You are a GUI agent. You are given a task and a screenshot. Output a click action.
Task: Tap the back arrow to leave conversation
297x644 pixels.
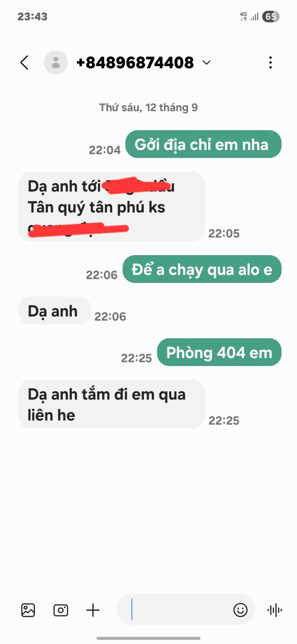(x=24, y=63)
